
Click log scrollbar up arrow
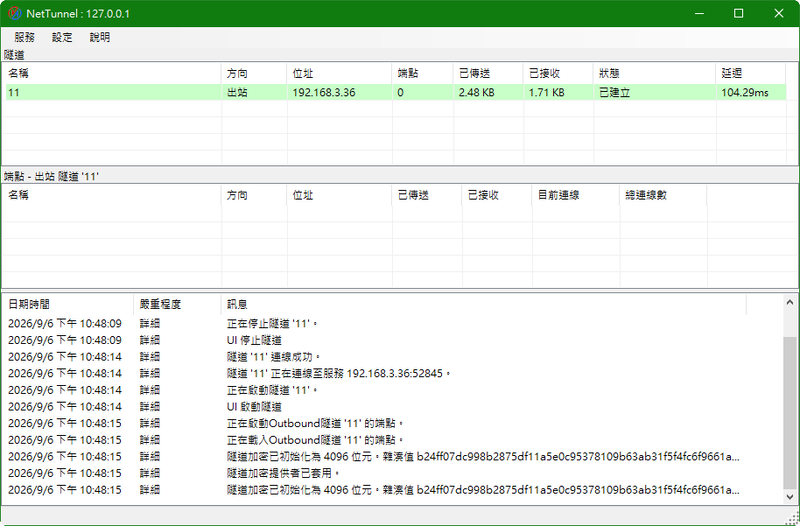(790, 302)
